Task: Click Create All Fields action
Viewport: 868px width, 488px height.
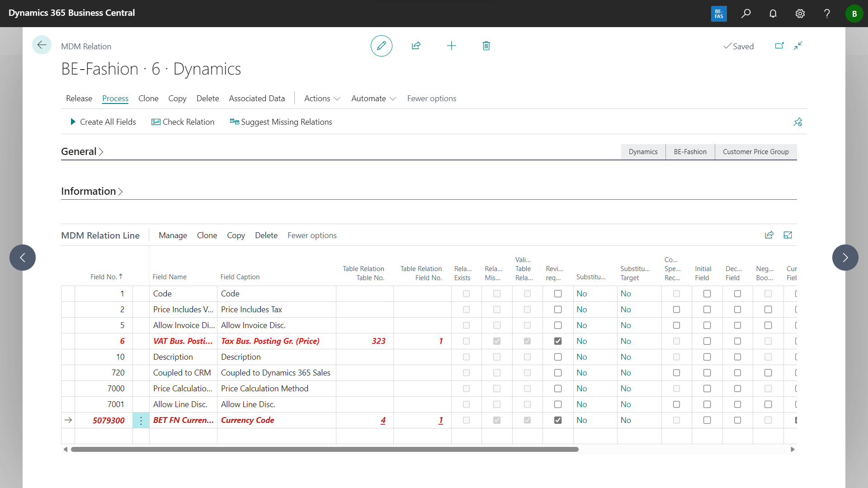Action: (x=103, y=122)
